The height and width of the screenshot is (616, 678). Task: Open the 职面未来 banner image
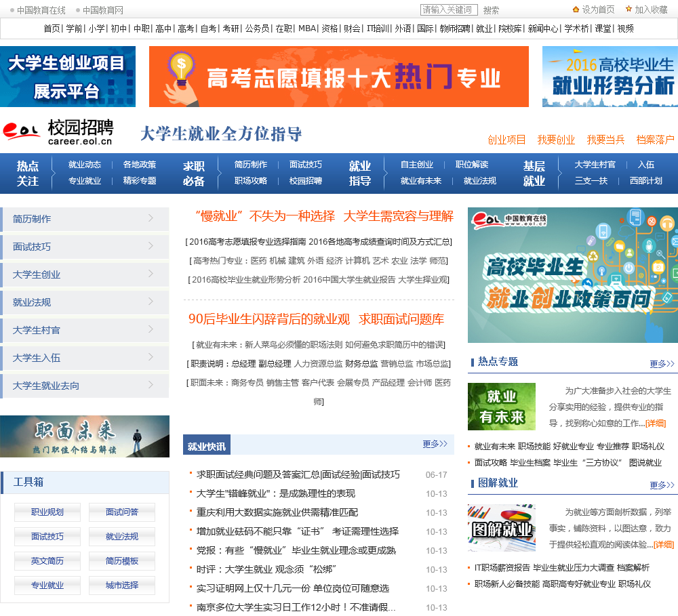pos(85,436)
